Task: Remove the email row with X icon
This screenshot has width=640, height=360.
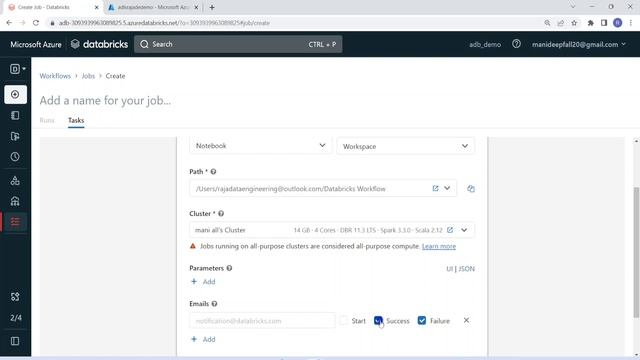Action: [466, 320]
